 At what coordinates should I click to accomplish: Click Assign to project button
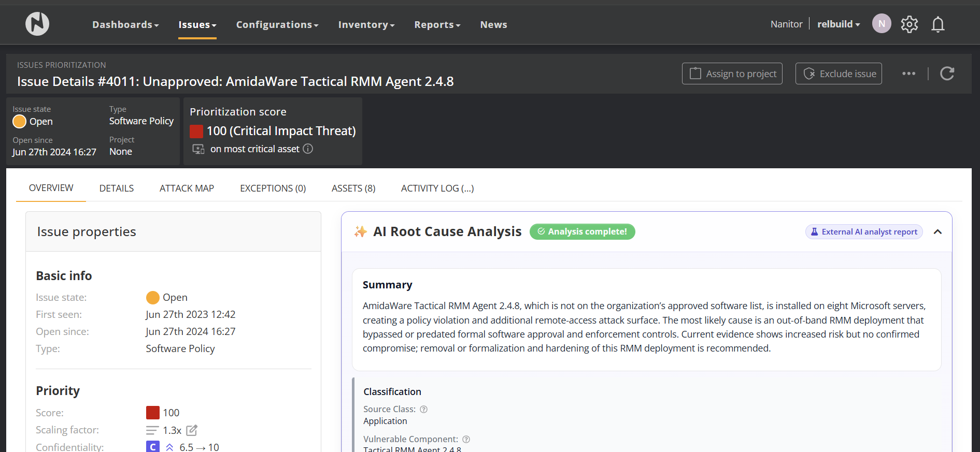[x=732, y=74]
